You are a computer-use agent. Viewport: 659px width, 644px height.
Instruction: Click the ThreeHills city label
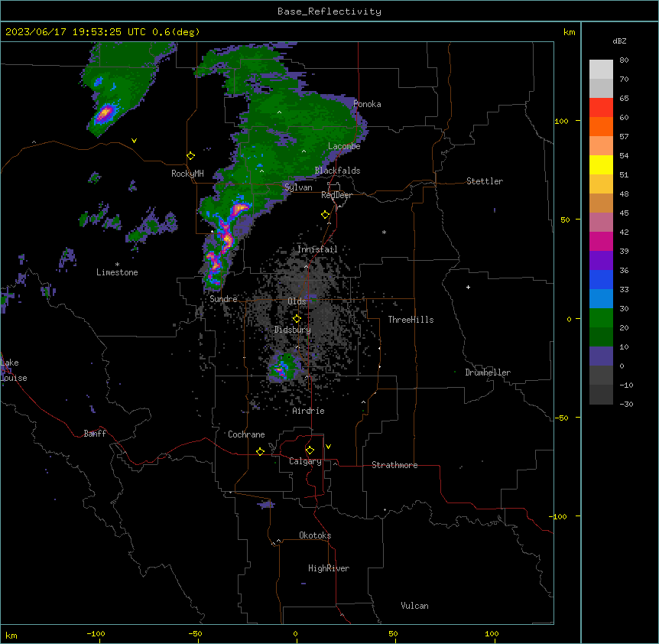pos(411,320)
